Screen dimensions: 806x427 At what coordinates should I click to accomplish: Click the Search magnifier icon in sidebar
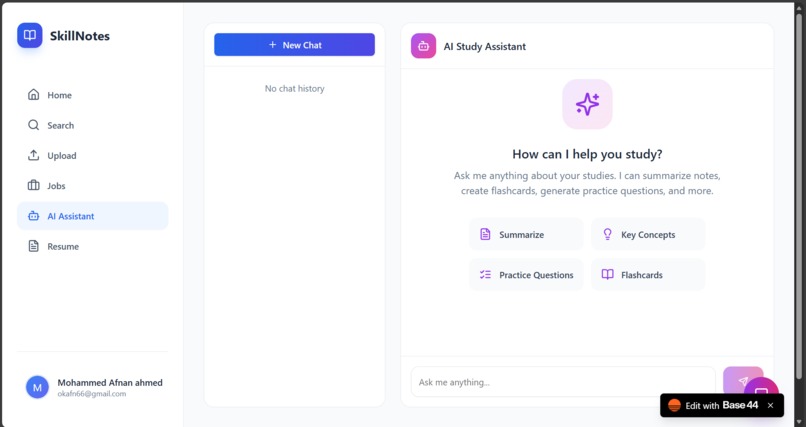33,125
